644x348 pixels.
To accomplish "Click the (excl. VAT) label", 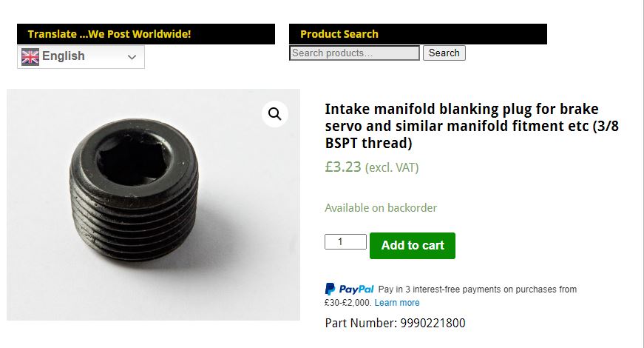I will [392, 168].
